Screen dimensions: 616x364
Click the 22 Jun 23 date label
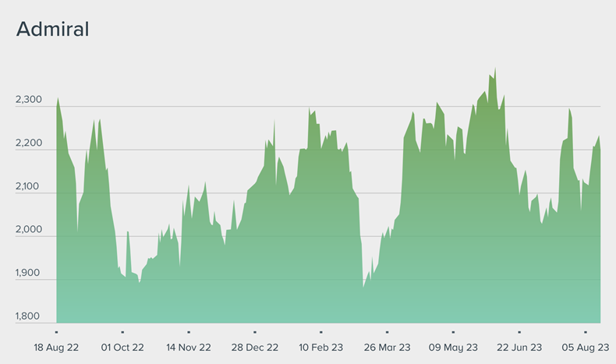519,348
